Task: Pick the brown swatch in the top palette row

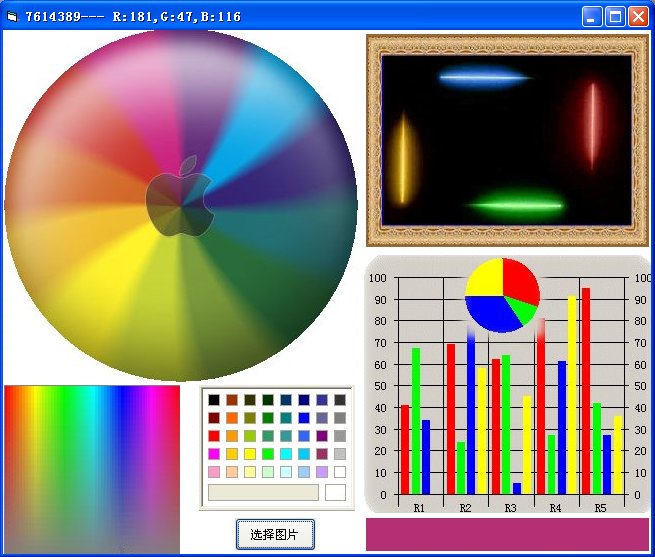Action: [x=232, y=400]
